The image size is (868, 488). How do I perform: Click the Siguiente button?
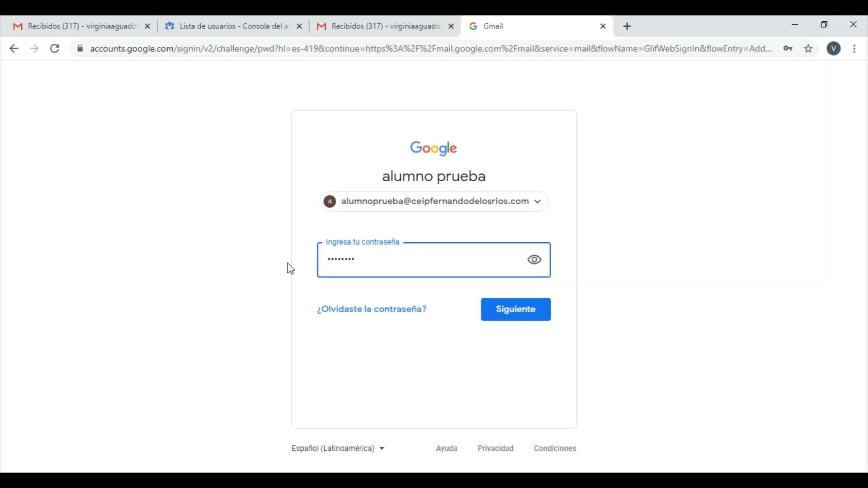515,310
